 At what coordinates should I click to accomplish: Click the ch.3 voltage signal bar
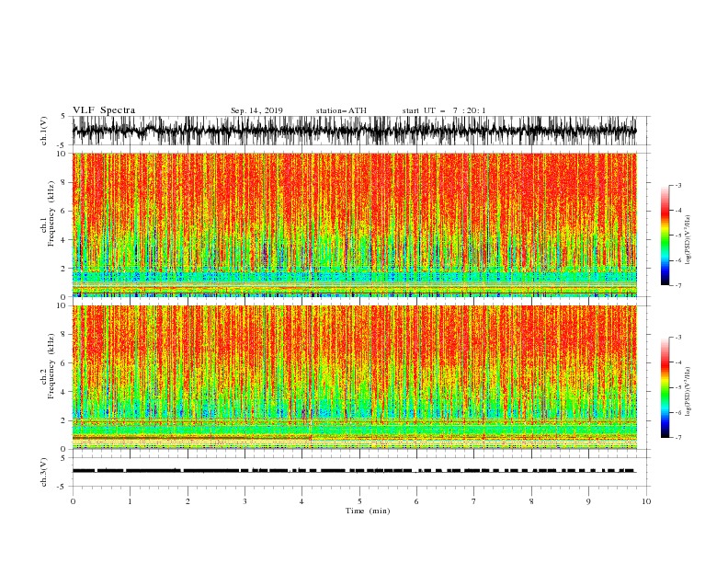tap(354, 471)
